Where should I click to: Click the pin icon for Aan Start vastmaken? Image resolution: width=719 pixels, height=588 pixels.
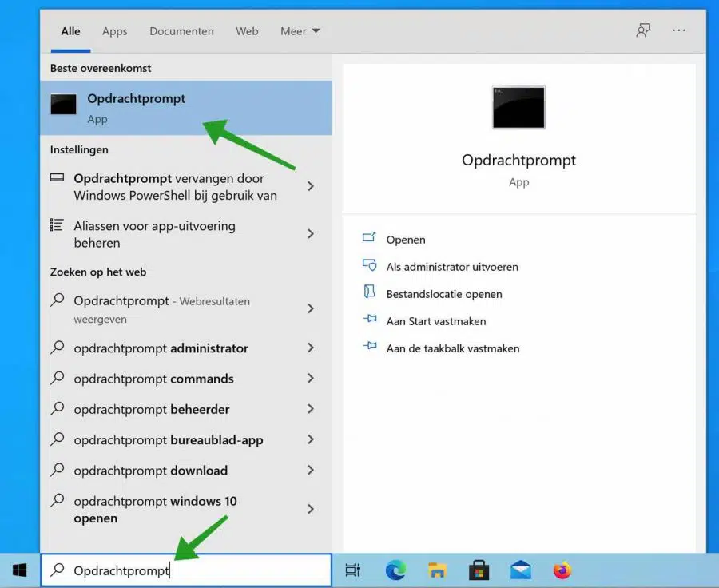370,319
